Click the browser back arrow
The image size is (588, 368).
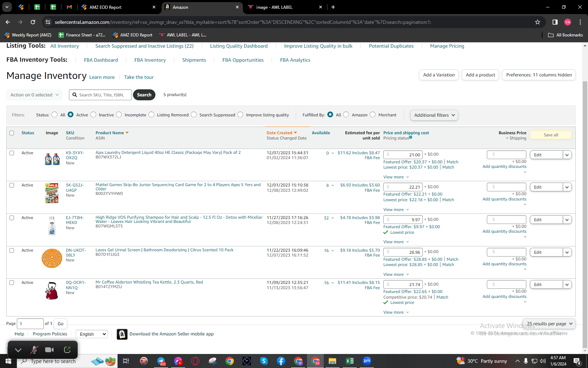pyautogui.click(x=8, y=22)
